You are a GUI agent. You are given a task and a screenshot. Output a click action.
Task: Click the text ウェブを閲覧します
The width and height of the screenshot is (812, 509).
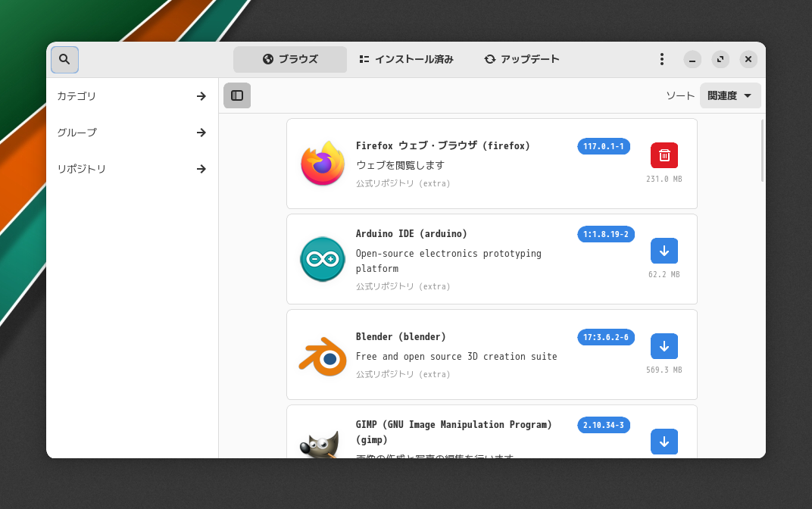(x=400, y=165)
